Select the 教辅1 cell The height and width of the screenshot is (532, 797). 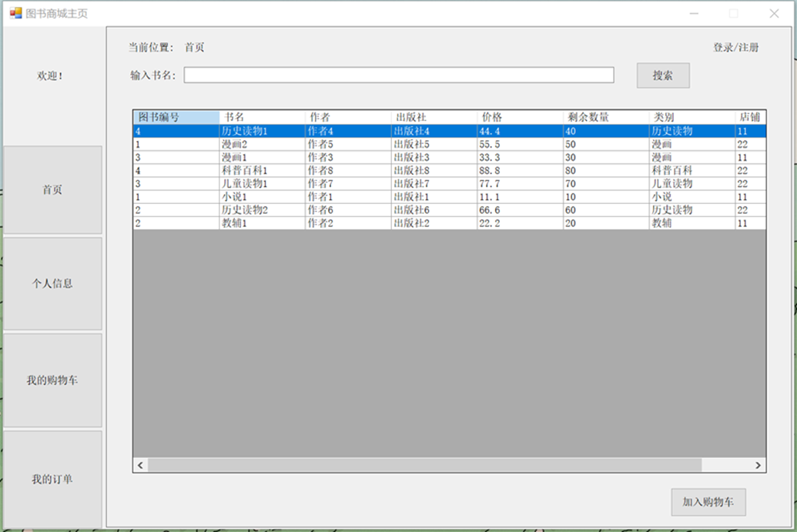point(263,223)
